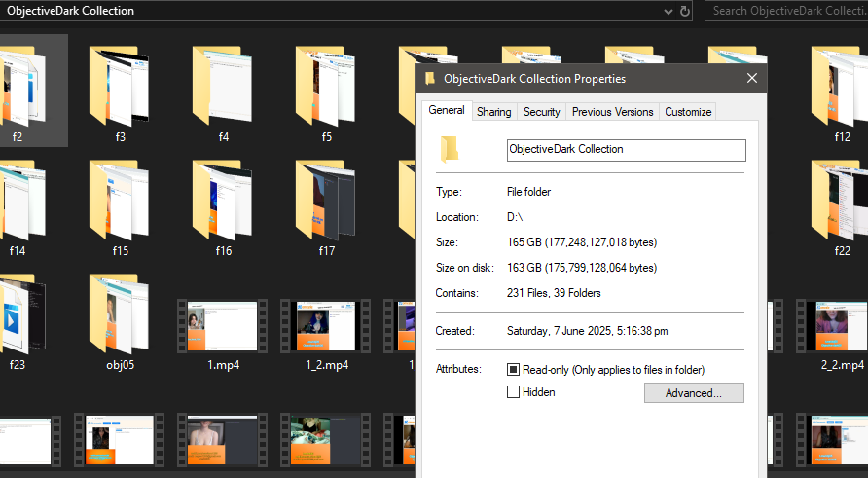The height and width of the screenshot is (478, 868).
Task: Enable the Hidden attribute checkbox
Action: point(514,392)
